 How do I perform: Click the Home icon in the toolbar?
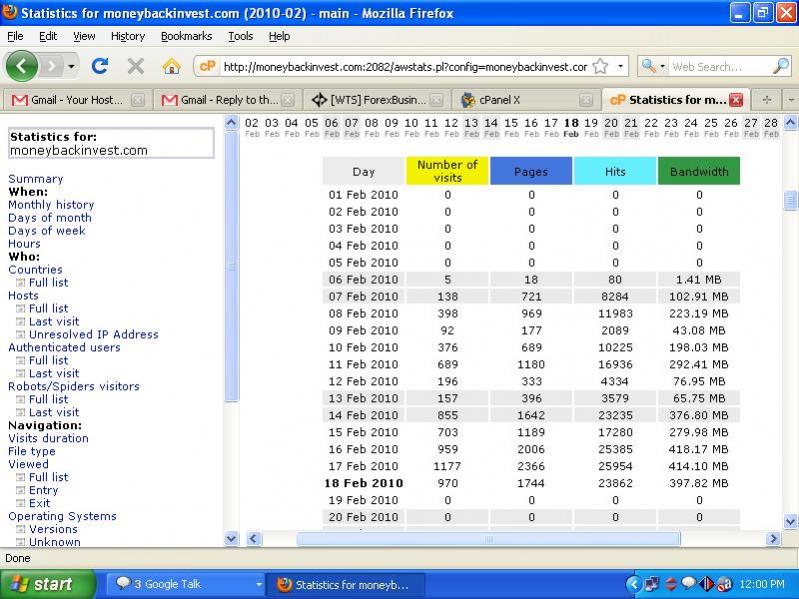171,66
